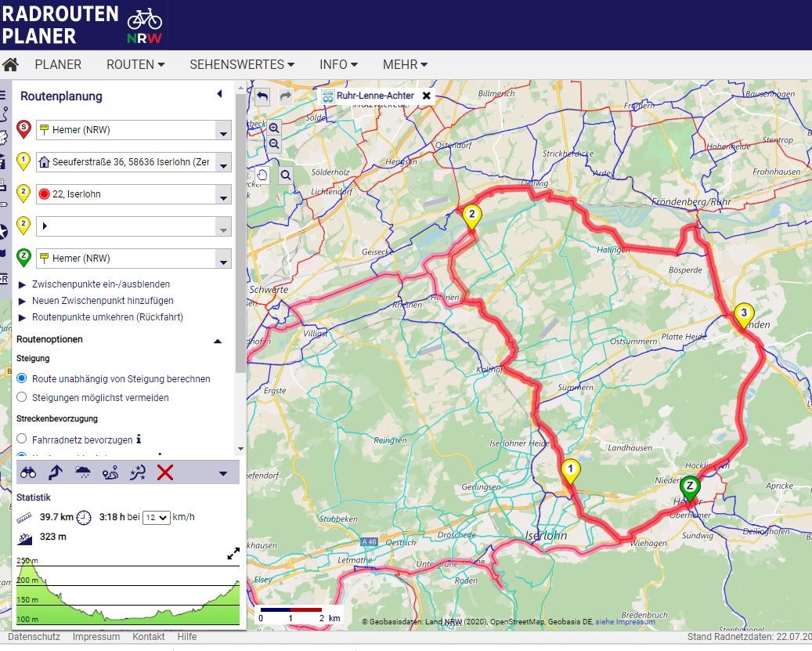Screen dimensions: 812x651
Task: Open the Hilfe footer link
Action: (187, 636)
